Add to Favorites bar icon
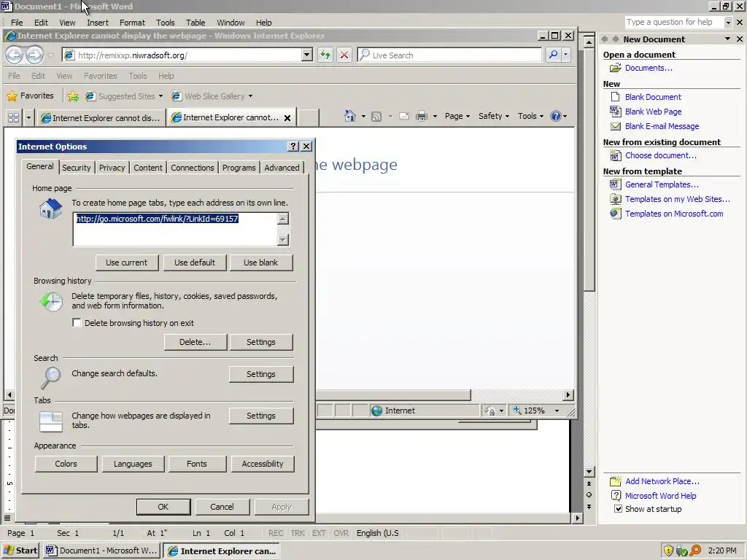 coord(73,96)
